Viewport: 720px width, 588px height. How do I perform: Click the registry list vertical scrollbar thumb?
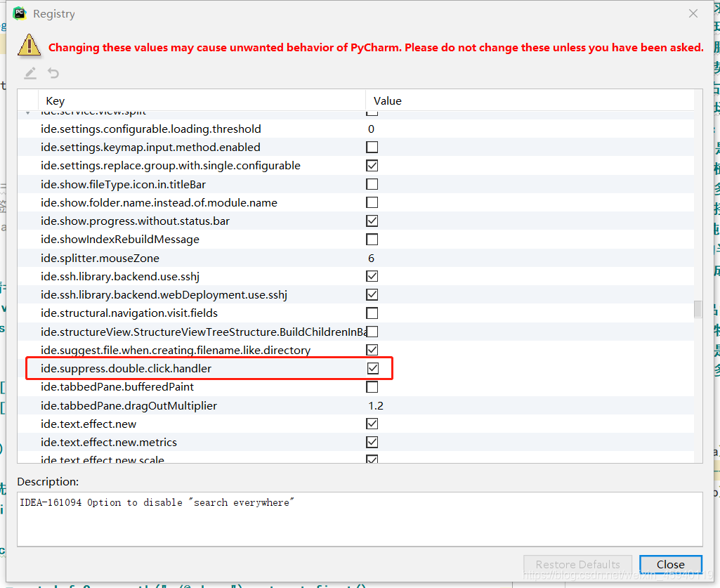(698, 308)
